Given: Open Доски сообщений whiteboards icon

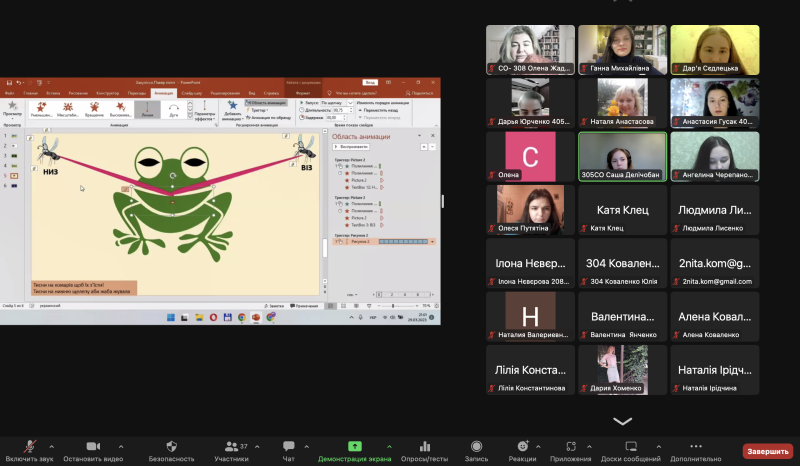Looking at the screenshot, I should click(x=631, y=447).
